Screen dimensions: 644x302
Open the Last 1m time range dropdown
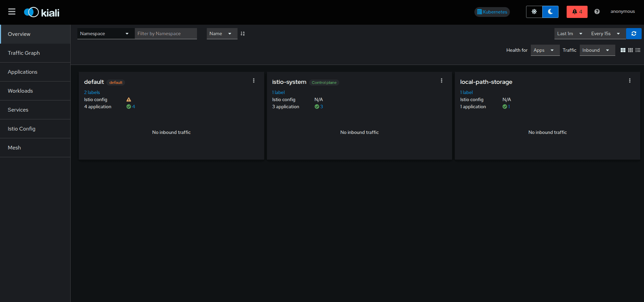coord(570,33)
